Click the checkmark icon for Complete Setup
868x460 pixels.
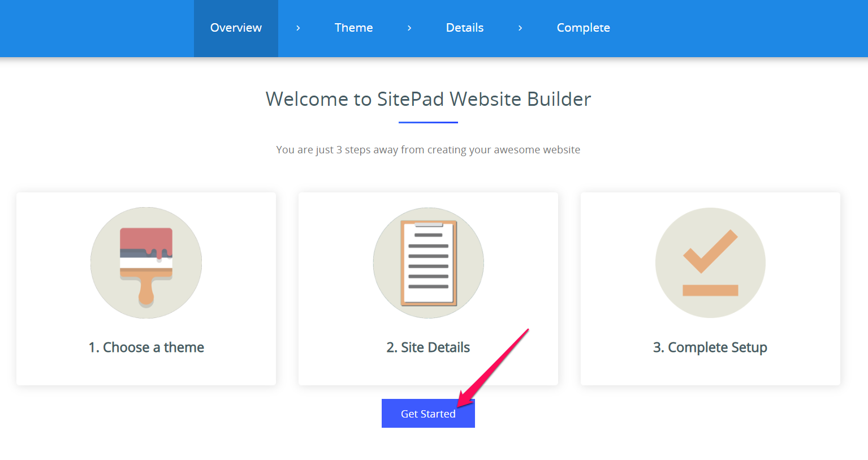click(710, 263)
